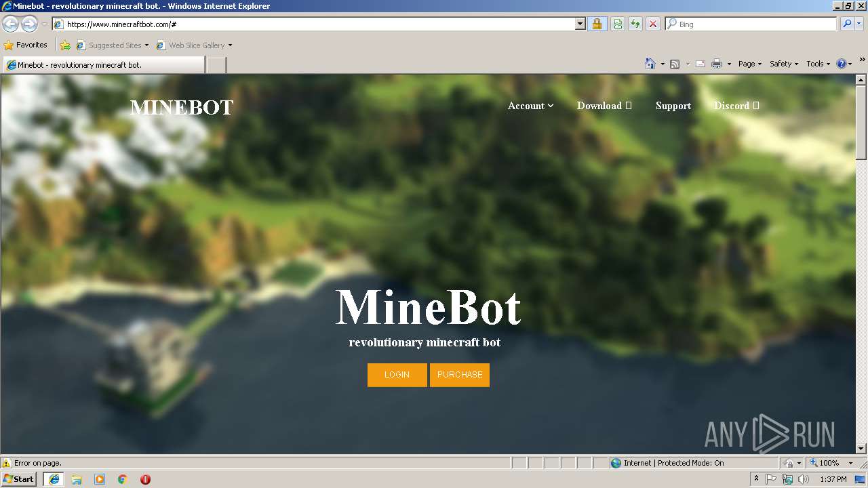Viewport: 868px width, 488px height.
Task: Expand the address bar autocomplete dropdown
Action: click(x=580, y=24)
